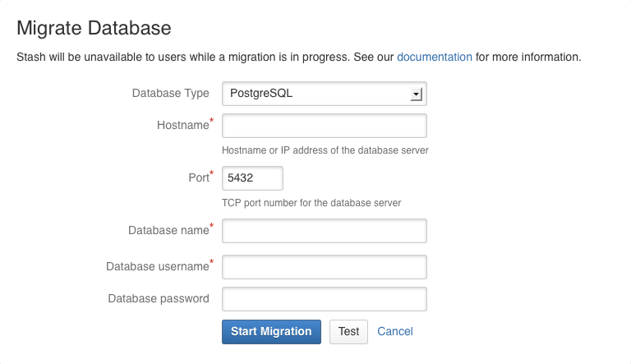Click into the Port field showing 5432
Viewport: 631px width, 364px height.
(x=252, y=178)
